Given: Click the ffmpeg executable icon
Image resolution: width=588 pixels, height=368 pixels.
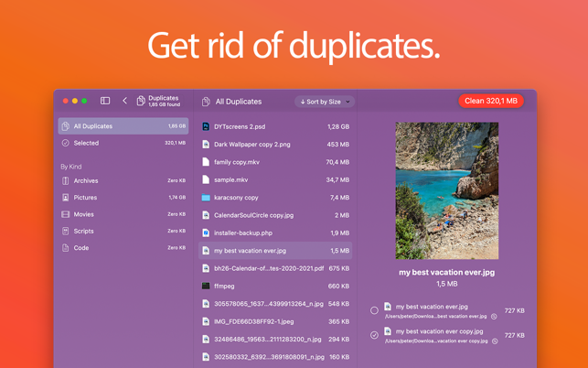Looking at the screenshot, I should pyautogui.click(x=206, y=286).
